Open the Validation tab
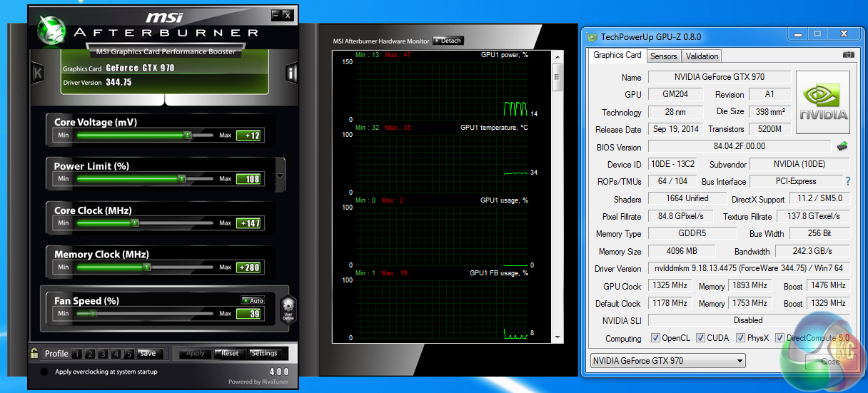This screenshot has height=393, width=868. pos(702,56)
